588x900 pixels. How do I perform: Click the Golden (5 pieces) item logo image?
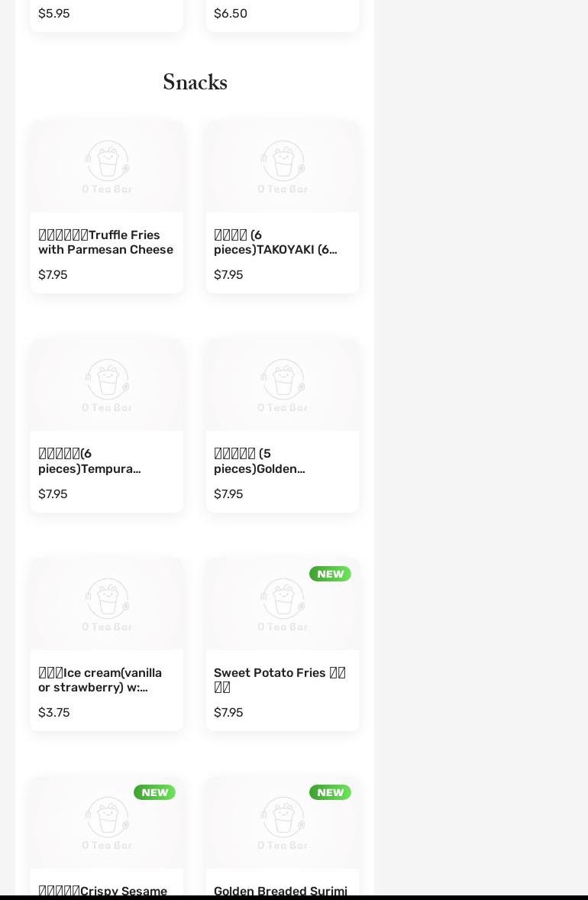[x=283, y=385]
